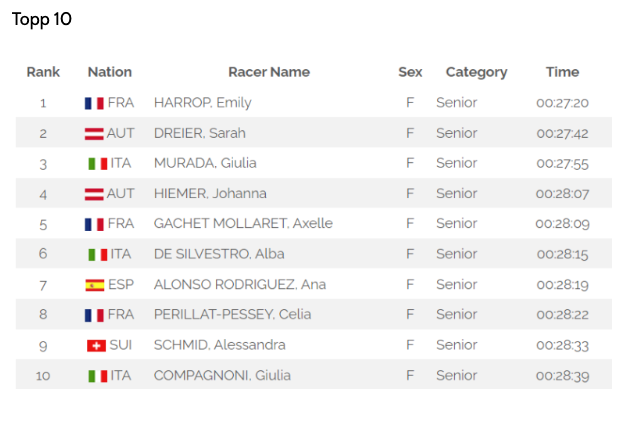Click the Austrian flag beside DREIER, Sarah
Screen dimensions: 641x421
[94, 133]
